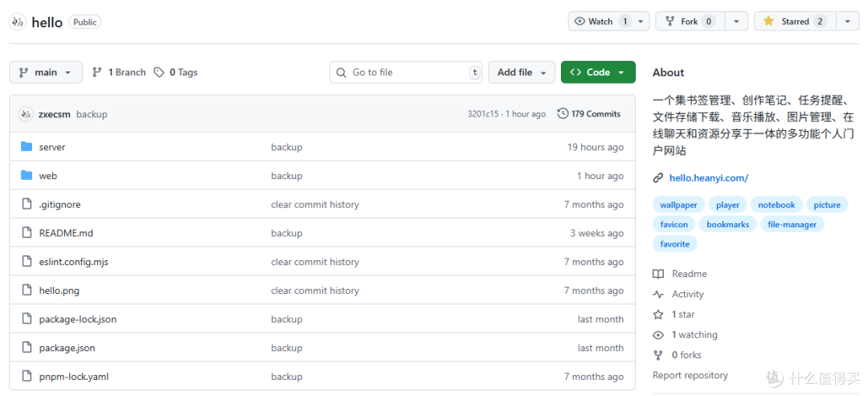This screenshot has height=396, width=868.
Task: Click the eslint.config.mjs file icon
Action: pos(27,262)
